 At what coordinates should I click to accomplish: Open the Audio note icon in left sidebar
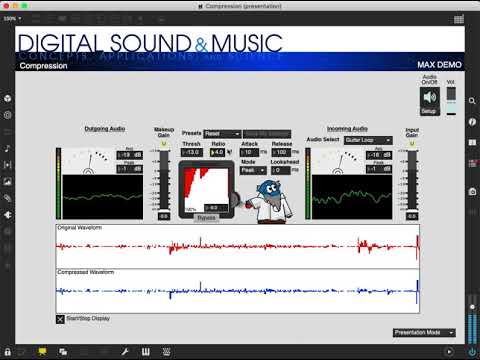coord(7,148)
